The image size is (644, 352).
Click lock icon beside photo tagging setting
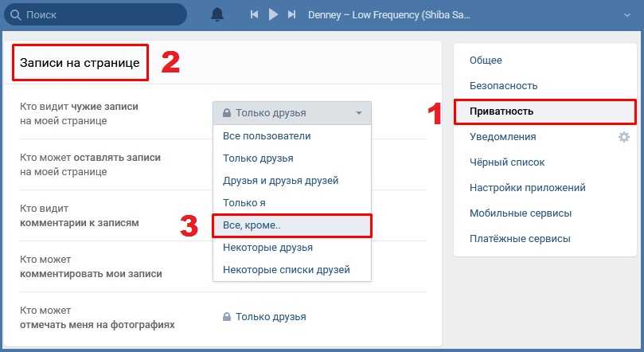tap(226, 317)
